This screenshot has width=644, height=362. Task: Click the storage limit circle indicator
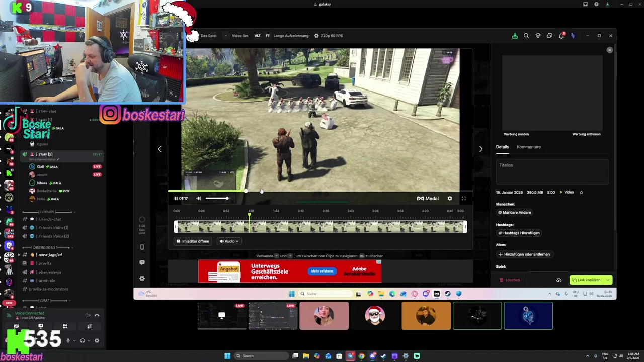(x=142, y=220)
